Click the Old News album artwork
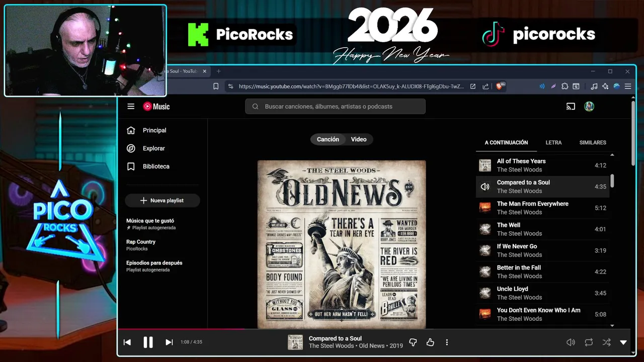Image resolution: width=644 pixels, height=362 pixels. click(342, 244)
